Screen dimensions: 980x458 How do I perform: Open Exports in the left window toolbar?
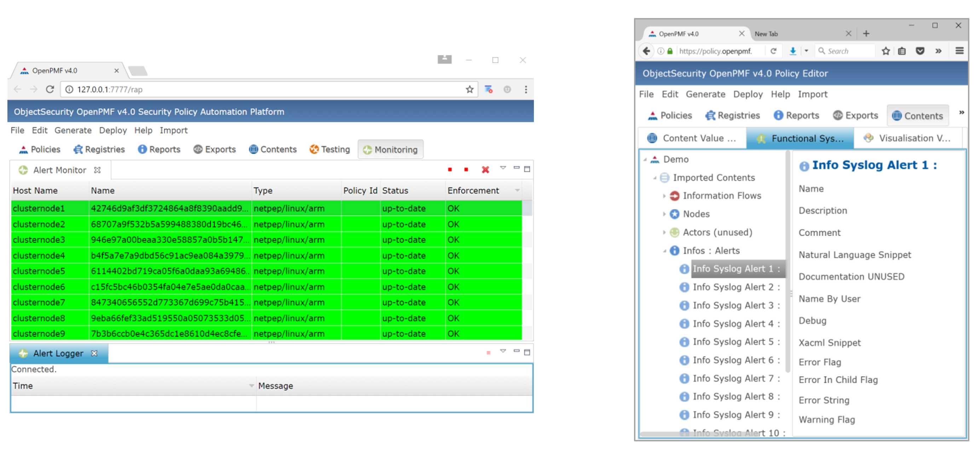214,149
